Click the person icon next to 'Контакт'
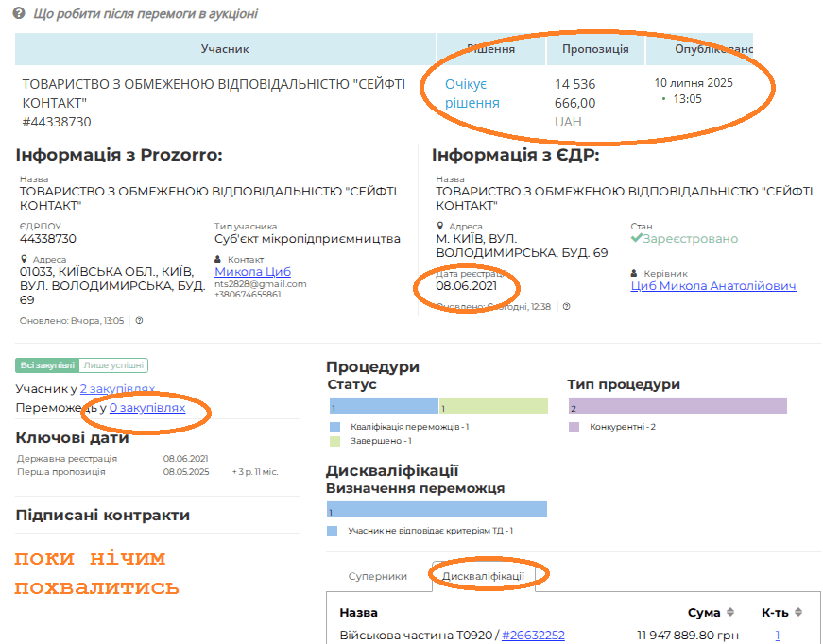The width and height of the screenshot is (823, 644). pyautogui.click(x=219, y=260)
